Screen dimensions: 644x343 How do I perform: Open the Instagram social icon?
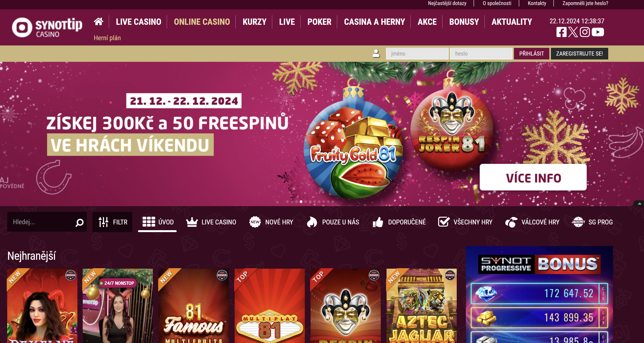tap(585, 32)
